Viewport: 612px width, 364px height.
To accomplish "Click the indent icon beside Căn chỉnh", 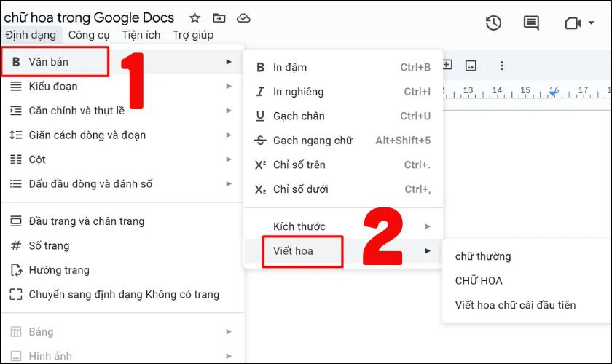I will point(16,111).
